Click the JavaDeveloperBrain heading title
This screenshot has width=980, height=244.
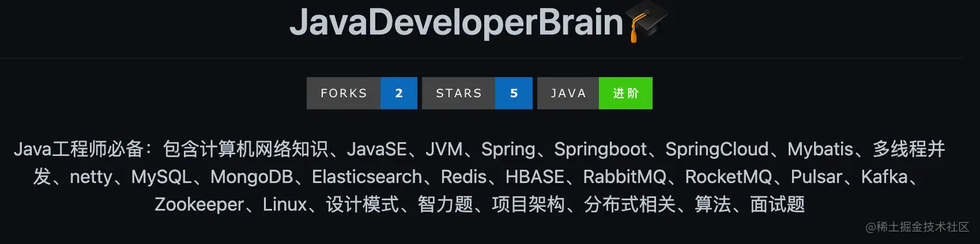pyautogui.click(x=456, y=23)
